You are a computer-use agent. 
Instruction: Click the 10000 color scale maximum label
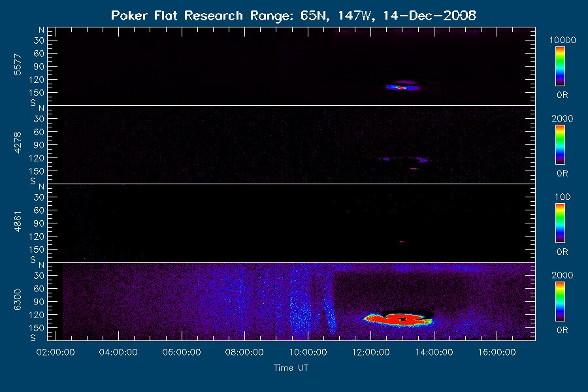point(562,40)
